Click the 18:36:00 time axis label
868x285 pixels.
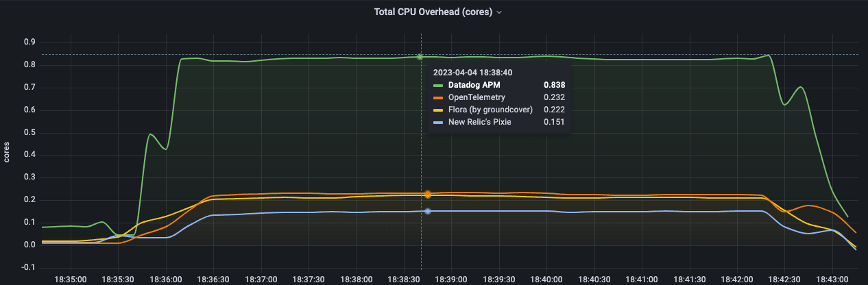(x=166, y=280)
